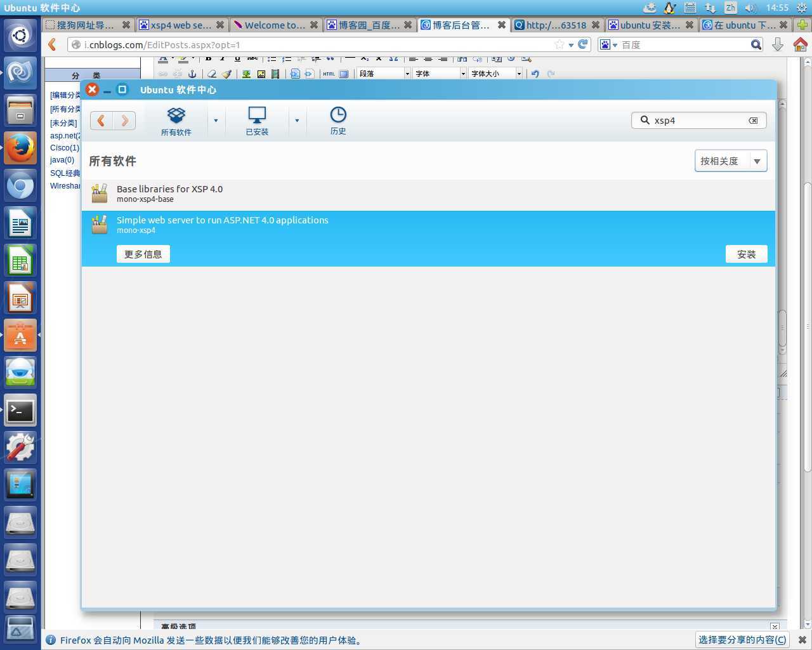Image resolution: width=812 pixels, height=650 pixels.
Task: Open Ubuntu Software Center launcher icon
Action: point(20,335)
